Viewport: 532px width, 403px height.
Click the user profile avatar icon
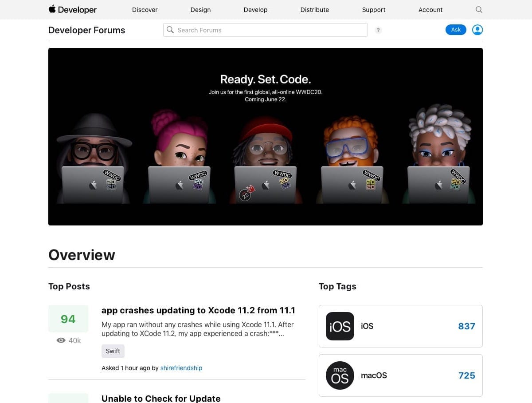[x=477, y=30]
